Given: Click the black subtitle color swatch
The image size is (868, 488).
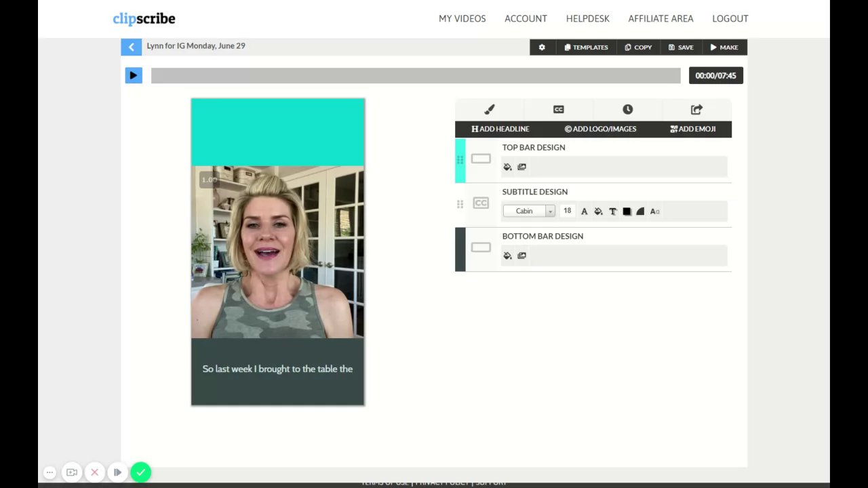Looking at the screenshot, I should click(x=627, y=211).
